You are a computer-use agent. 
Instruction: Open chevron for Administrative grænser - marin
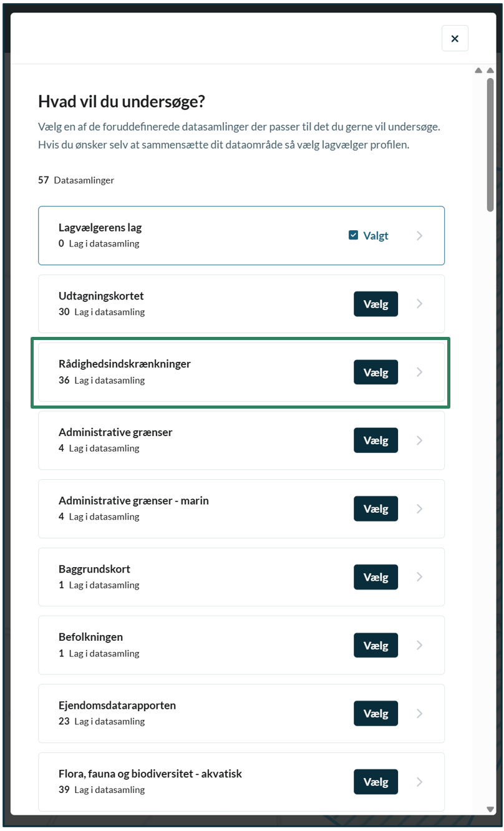pos(420,509)
